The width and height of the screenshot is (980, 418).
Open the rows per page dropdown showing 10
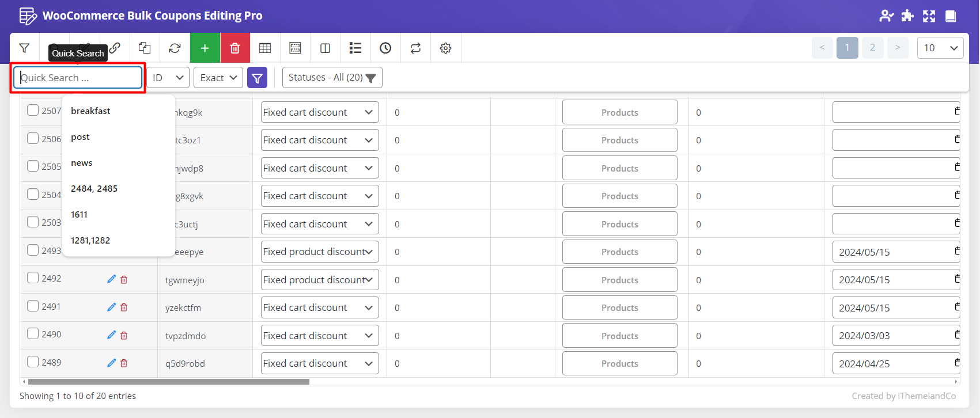[x=940, y=48]
